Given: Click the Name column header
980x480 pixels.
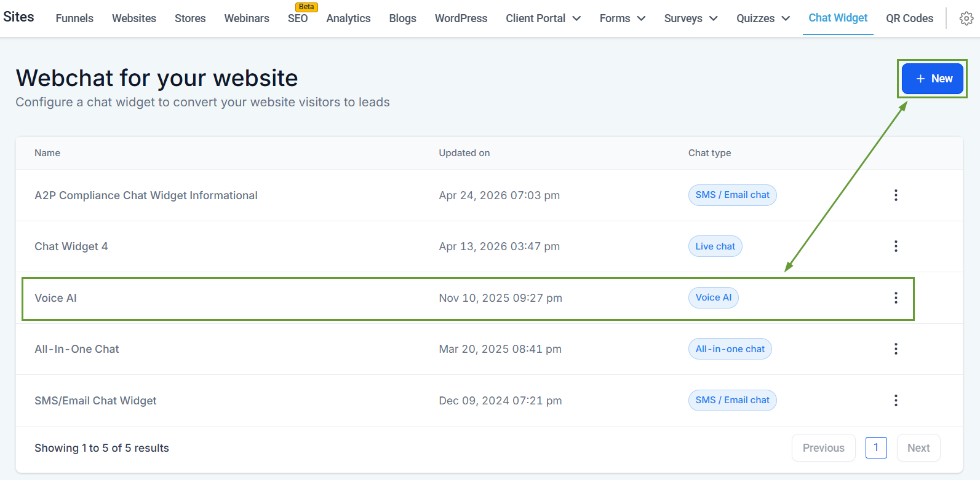Looking at the screenshot, I should pyautogui.click(x=47, y=153).
